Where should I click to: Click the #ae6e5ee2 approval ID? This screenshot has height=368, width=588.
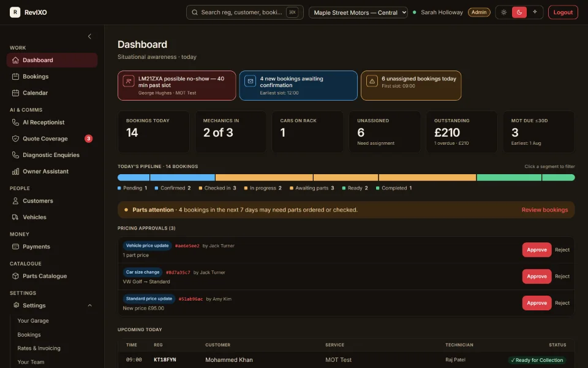click(187, 246)
